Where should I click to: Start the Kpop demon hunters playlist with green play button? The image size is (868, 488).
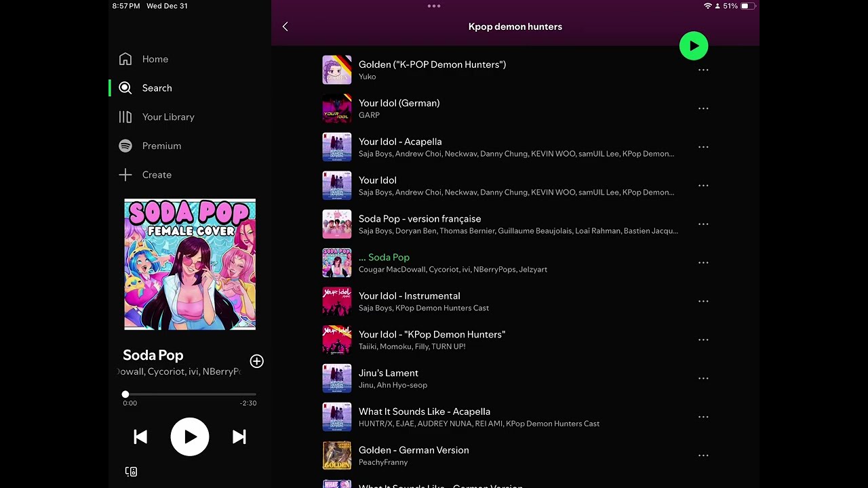(x=694, y=46)
